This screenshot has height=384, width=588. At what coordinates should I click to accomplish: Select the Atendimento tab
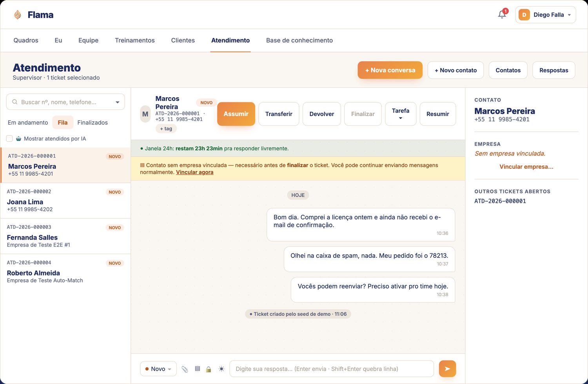(x=230, y=40)
